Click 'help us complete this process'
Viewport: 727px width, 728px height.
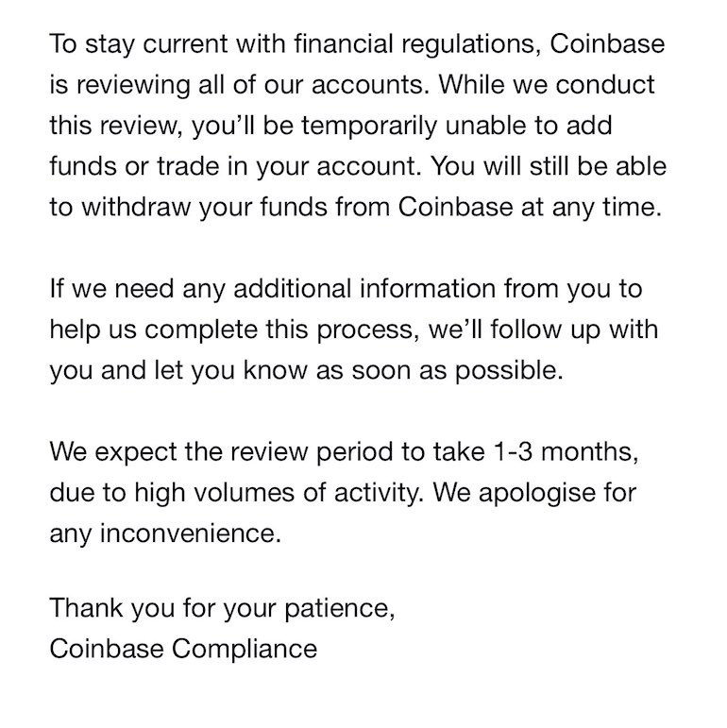[x=230, y=331]
